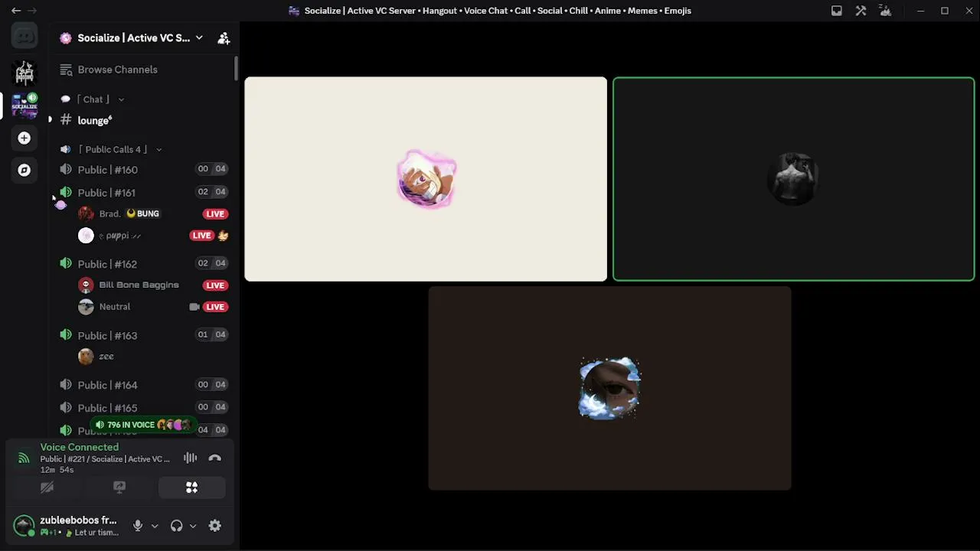Watch Bill Bone Baggins LIVE badge
The height and width of the screenshot is (551, 980).
coord(215,285)
